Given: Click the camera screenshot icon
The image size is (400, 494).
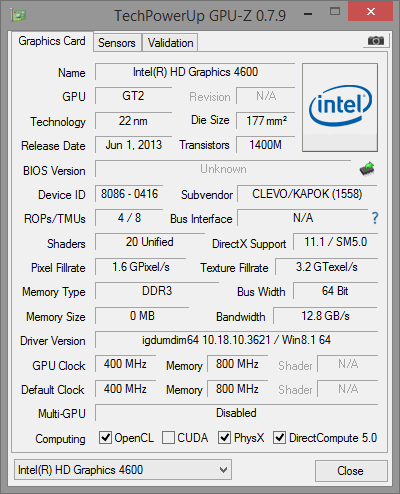Looking at the screenshot, I should click(376, 41).
